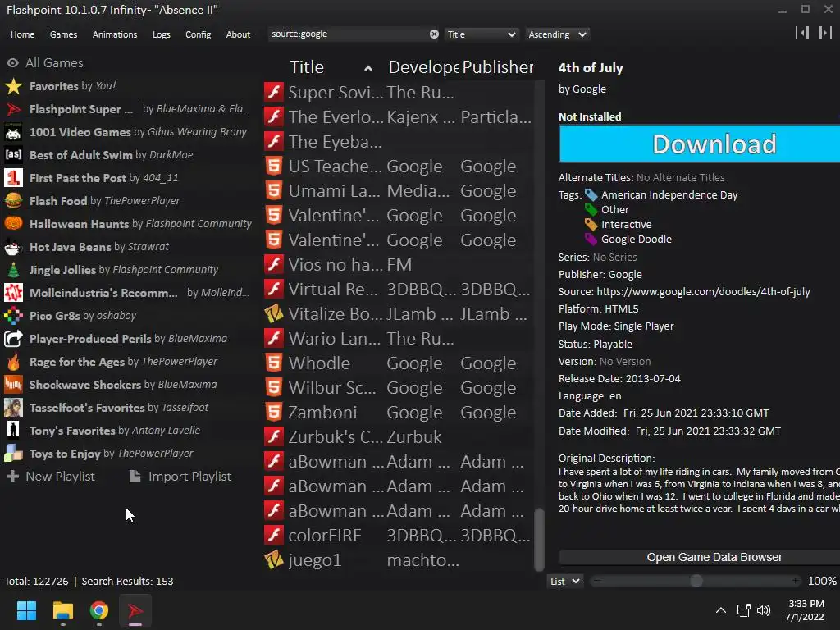
Task: Click the blue Download button
Action: [699, 144]
